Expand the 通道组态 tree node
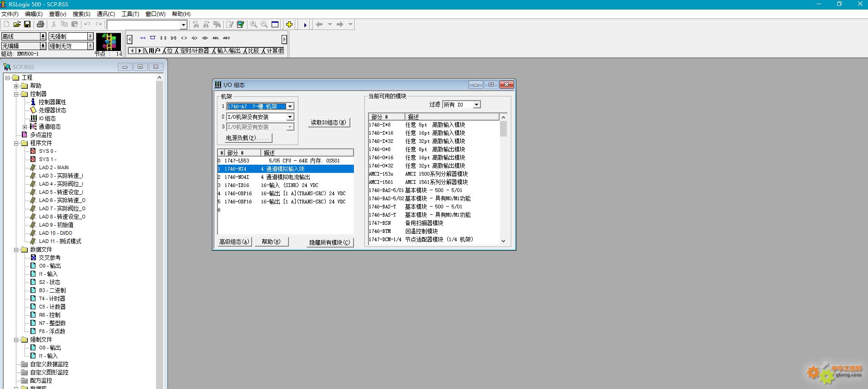Screen dimensions: 868x389 pos(25,127)
